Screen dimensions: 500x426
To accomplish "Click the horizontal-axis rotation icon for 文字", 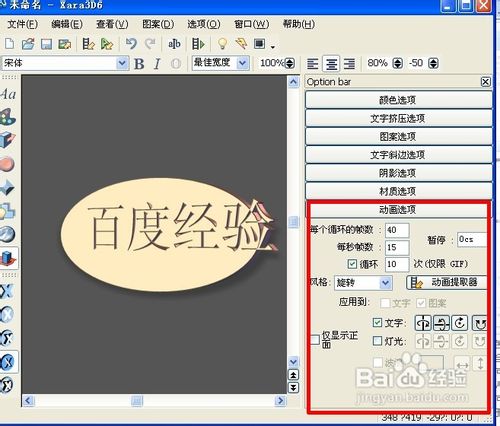I will (x=442, y=323).
